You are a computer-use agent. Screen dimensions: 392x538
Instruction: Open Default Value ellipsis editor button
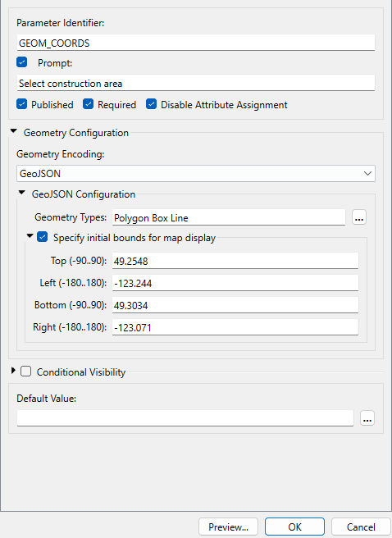click(x=367, y=418)
